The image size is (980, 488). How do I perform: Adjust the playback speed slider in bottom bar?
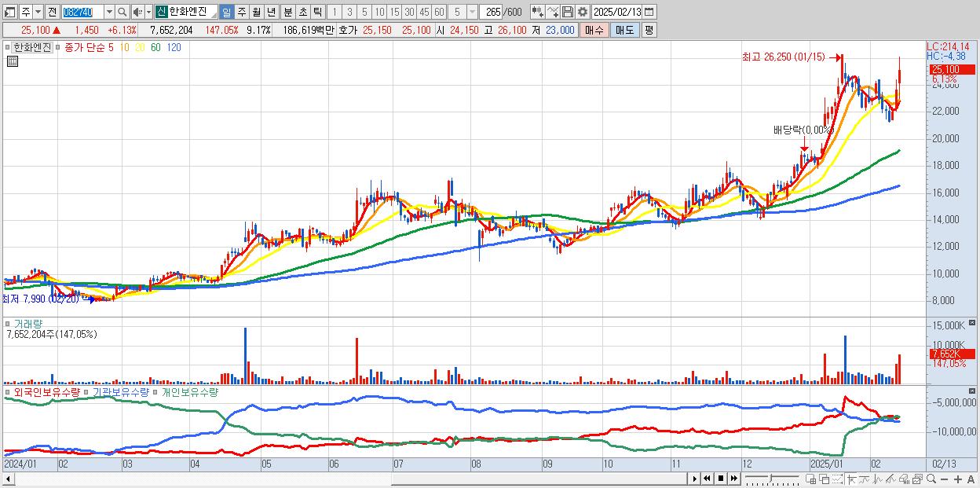pyautogui.click(x=772, y=479)
